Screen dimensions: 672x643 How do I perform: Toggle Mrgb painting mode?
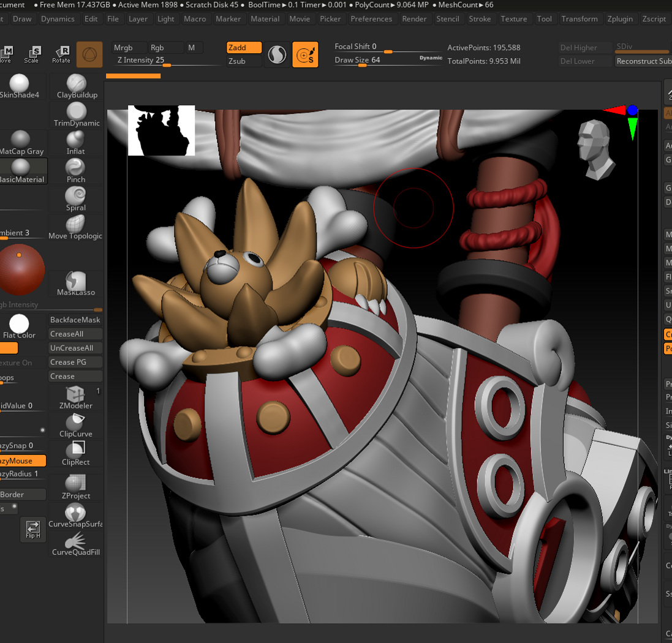pos(129,48)
